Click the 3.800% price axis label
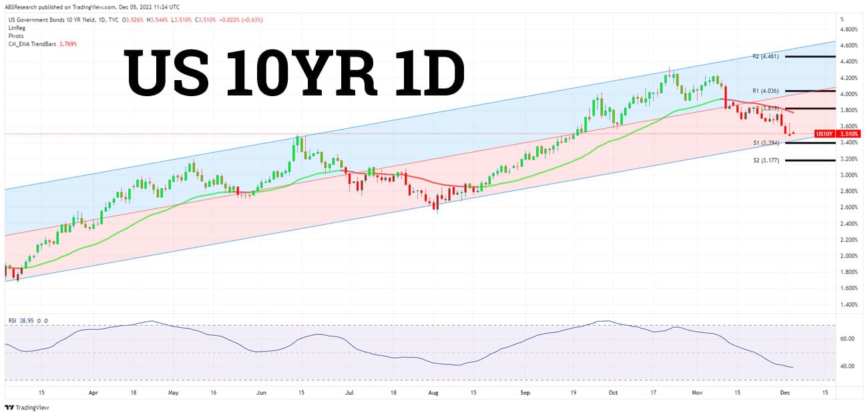Viewport: 868px width, 416px height. point(849,111)
